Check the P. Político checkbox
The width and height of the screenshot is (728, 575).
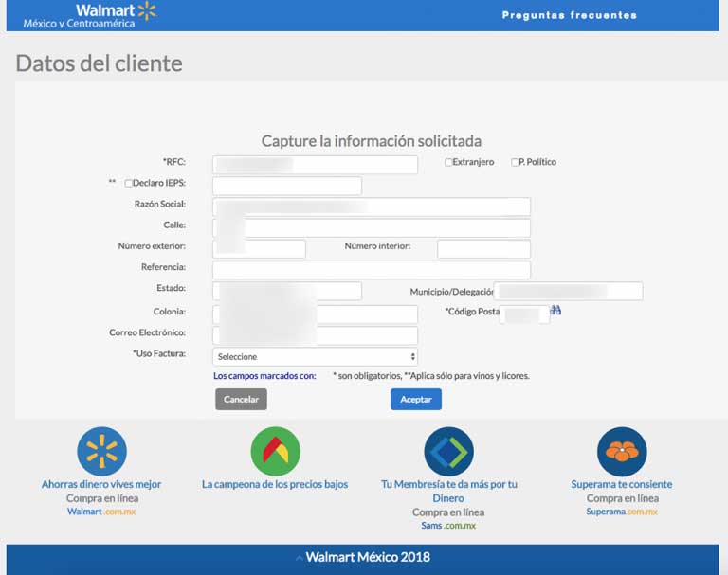515,162
